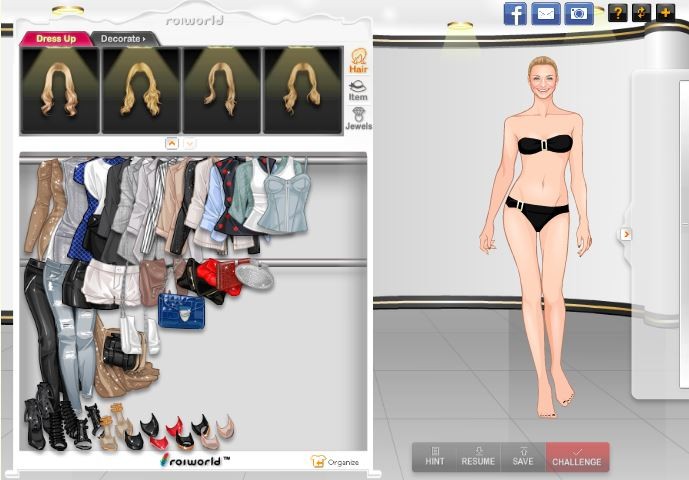
Task: Open the Decorate tab
Action: (122, 39)
